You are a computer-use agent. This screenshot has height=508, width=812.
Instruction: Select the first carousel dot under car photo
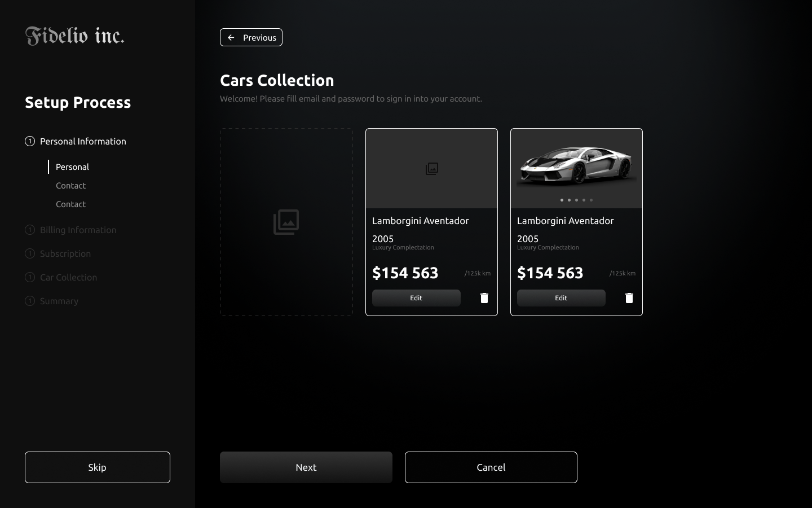(x=562, y=200)
